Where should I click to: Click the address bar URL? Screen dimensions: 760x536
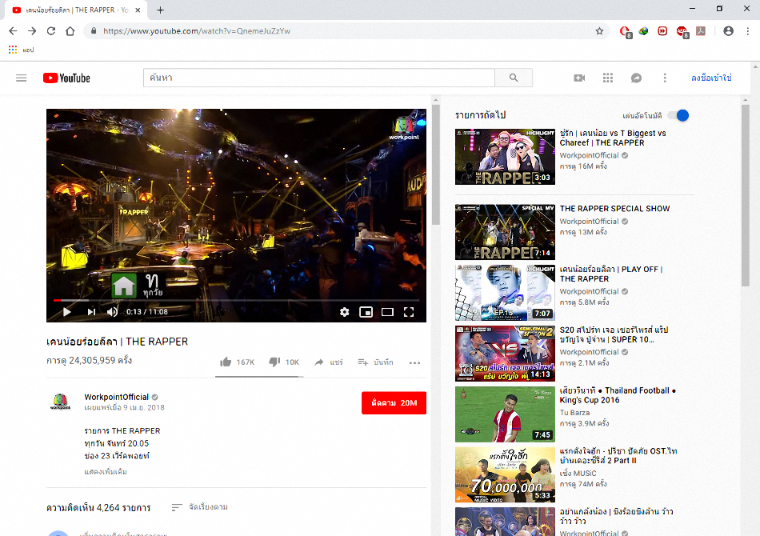coord(197,31)
